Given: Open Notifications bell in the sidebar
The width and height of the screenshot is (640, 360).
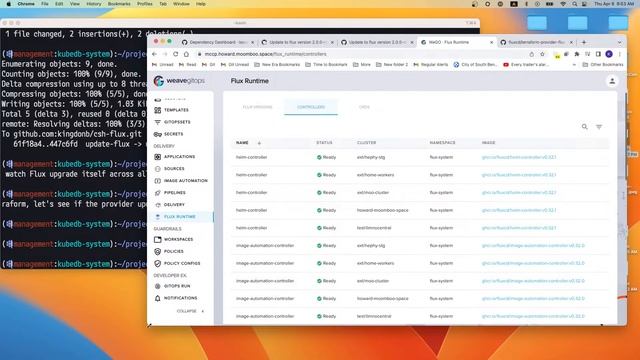Looking at the screenshot, I should click(158, 298).
